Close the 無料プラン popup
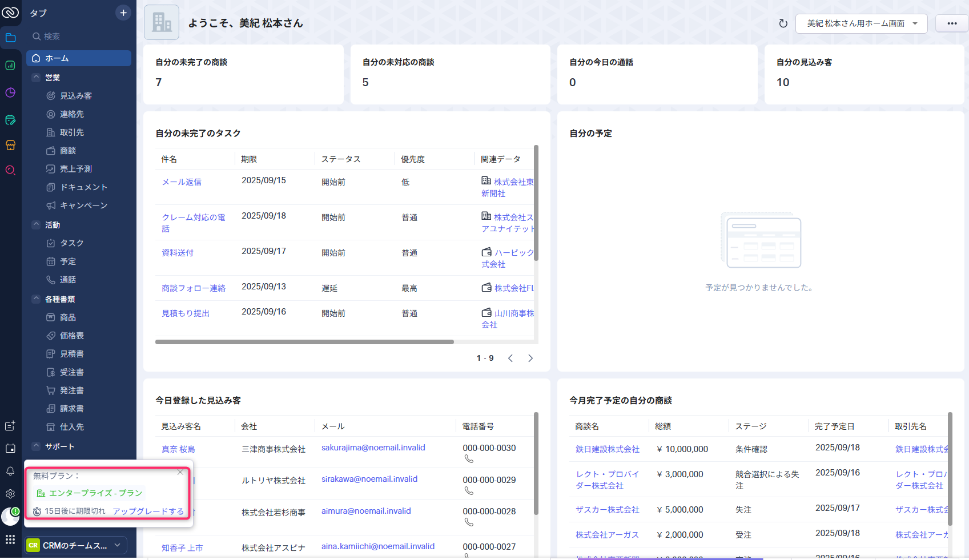969x560 pixels. point(180,472)
